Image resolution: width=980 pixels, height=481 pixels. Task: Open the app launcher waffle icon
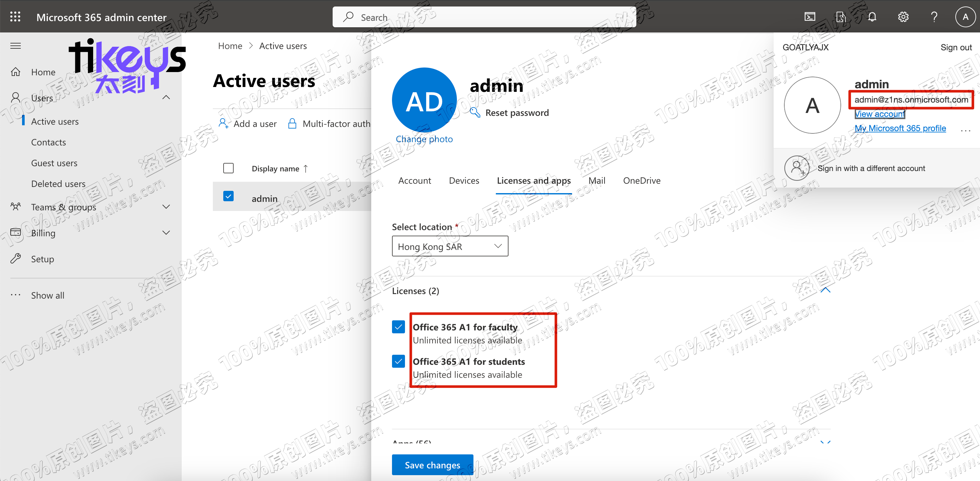[x=15, y=17]
